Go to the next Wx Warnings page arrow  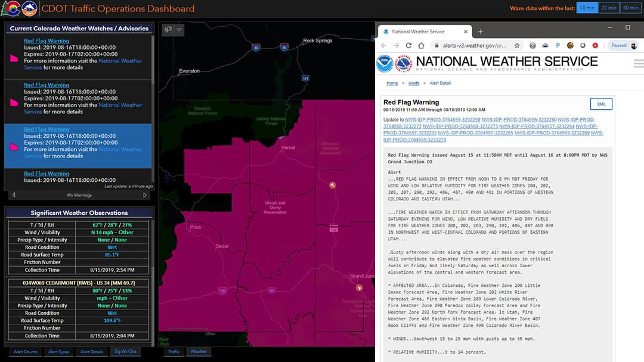(144, 195)
